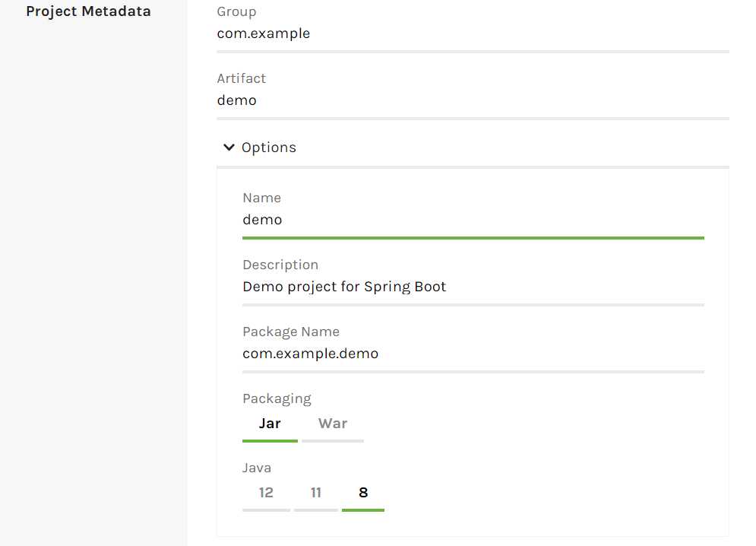Edit the Package Name field com.example.demo
The image size is (756, 546).
473,354
